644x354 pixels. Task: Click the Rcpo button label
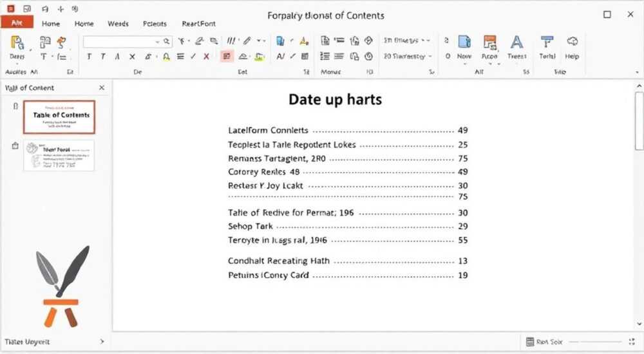point(489,56)
